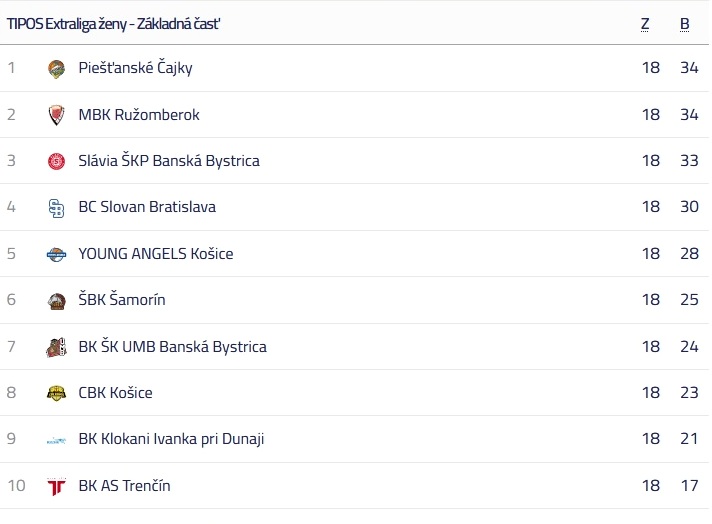Click BK ŠK UMB Banská Bystrica logo
This screenshot has height=524, width=712.
coord(56,347)
